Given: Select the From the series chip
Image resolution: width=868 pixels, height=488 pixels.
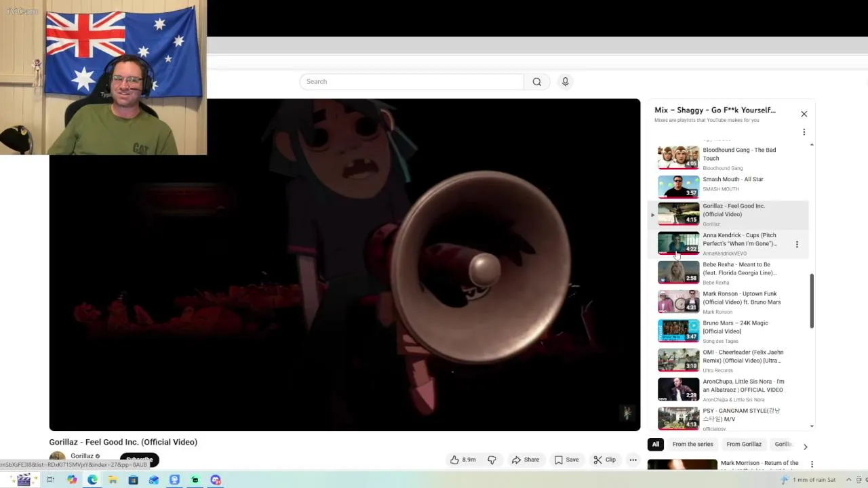Looking at the screenshot, I should tap(692, 445).
